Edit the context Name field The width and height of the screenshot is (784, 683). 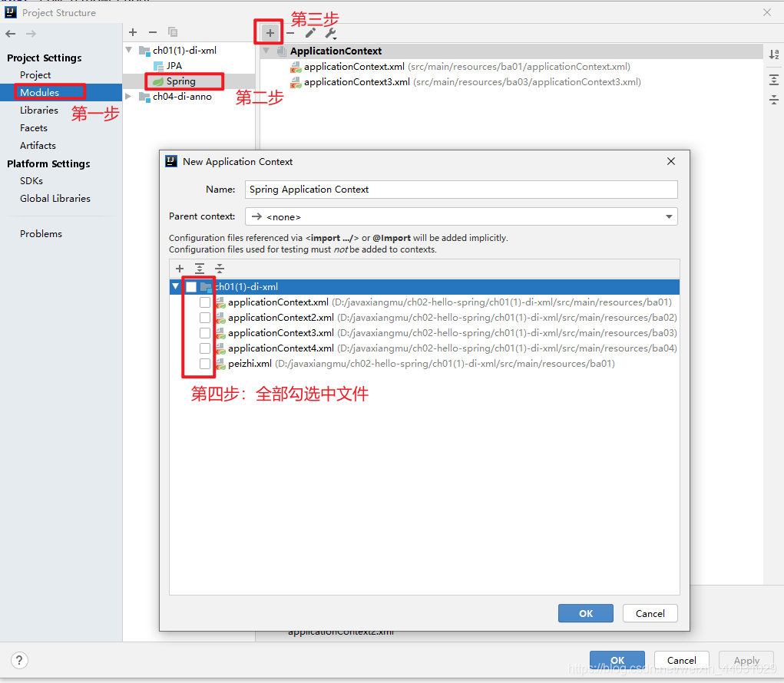coord(461,190)
